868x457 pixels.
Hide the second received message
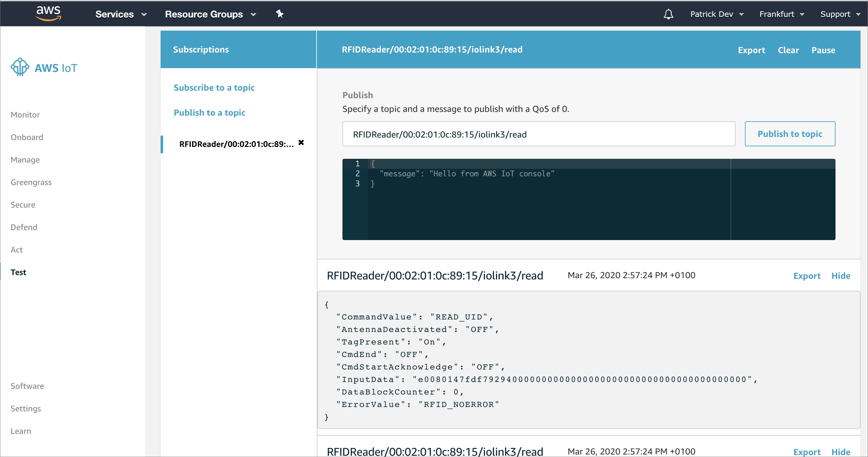click(841, 452)
